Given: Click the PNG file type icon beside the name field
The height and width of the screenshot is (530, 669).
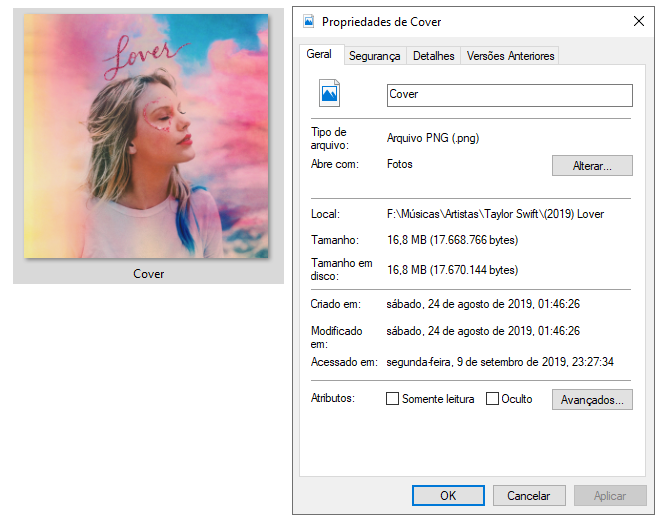Looking at the screenshot, I should pyautogui.click(x=329, y=93).
